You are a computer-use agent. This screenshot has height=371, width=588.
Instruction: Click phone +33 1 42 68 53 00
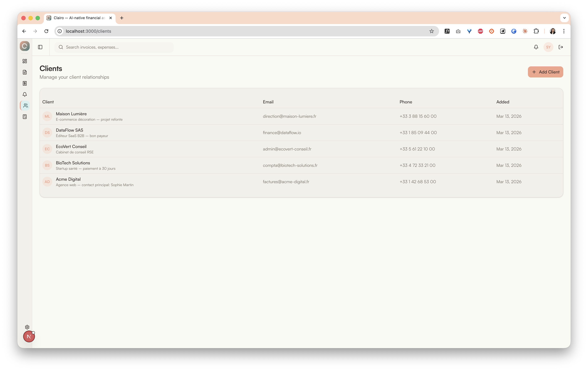[418, 182]
